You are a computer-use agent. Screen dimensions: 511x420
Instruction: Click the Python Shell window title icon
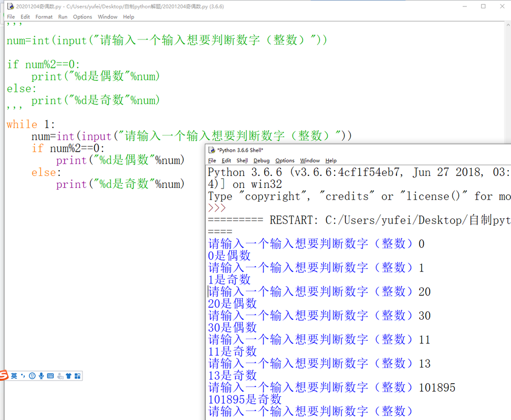coord(212,150)
